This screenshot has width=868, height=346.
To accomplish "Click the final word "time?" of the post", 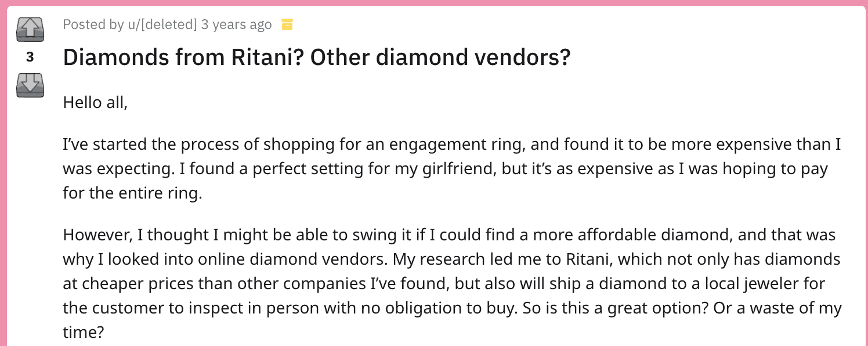I will 83,332.
